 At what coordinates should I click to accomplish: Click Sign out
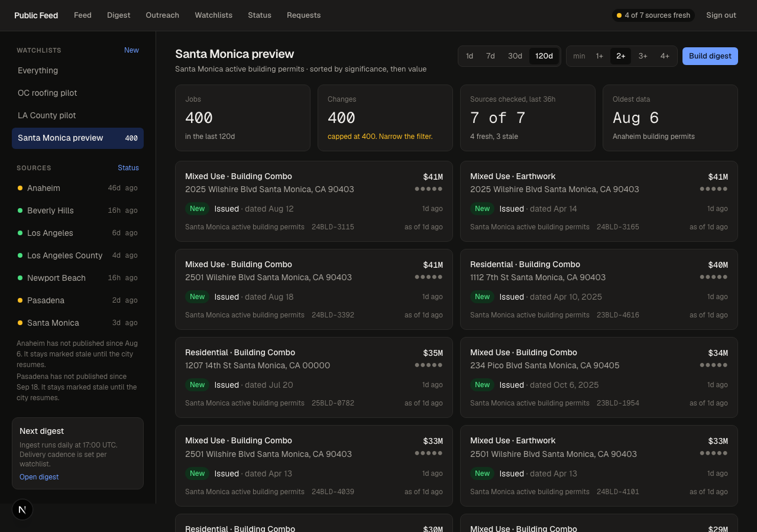pos(721,15)
